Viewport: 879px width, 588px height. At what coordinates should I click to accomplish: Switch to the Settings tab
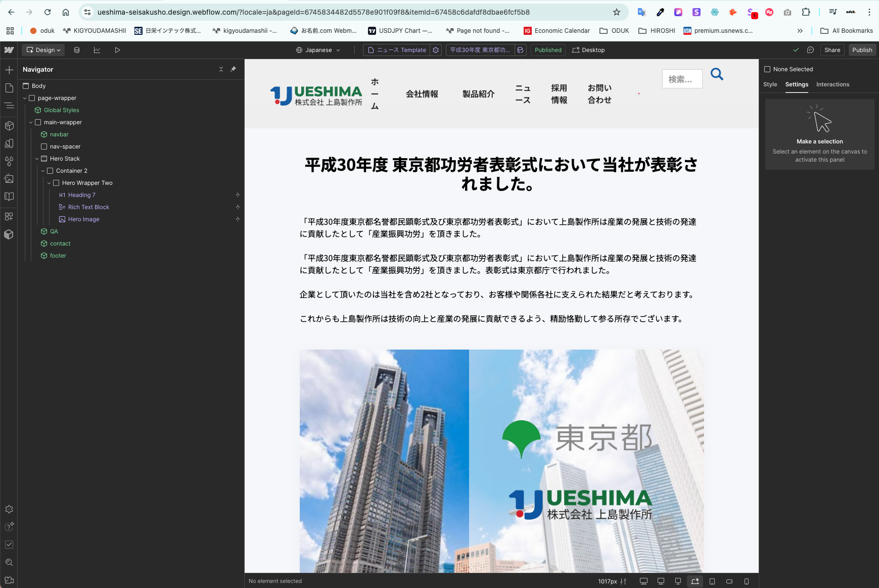(797, 84)
